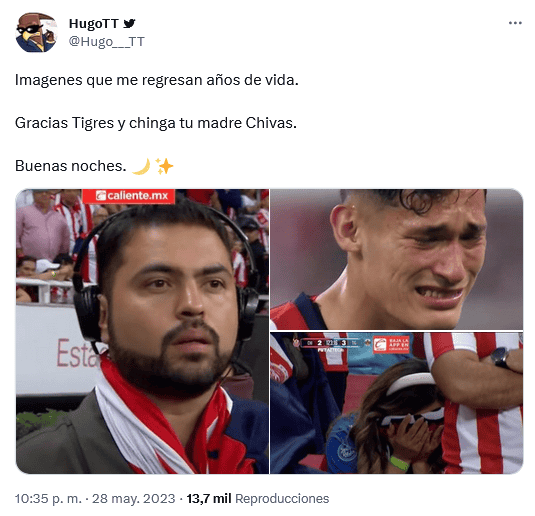
Task: Click the 28 may. 2023 date
Action: coord(134,499)
